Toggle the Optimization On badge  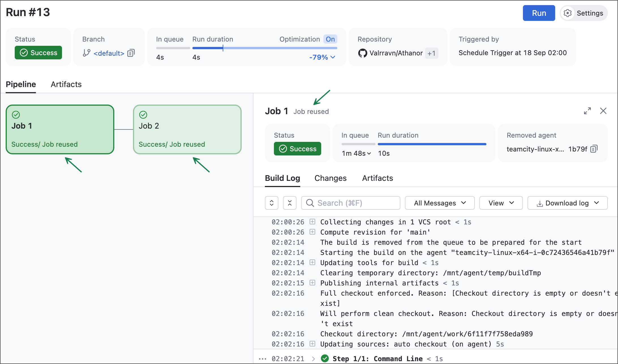(x=330, y=39)
